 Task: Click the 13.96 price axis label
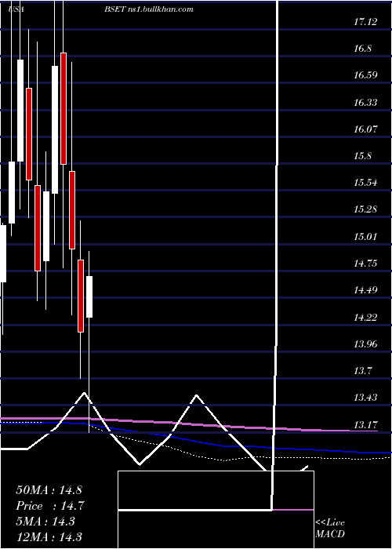pos(365,344)
